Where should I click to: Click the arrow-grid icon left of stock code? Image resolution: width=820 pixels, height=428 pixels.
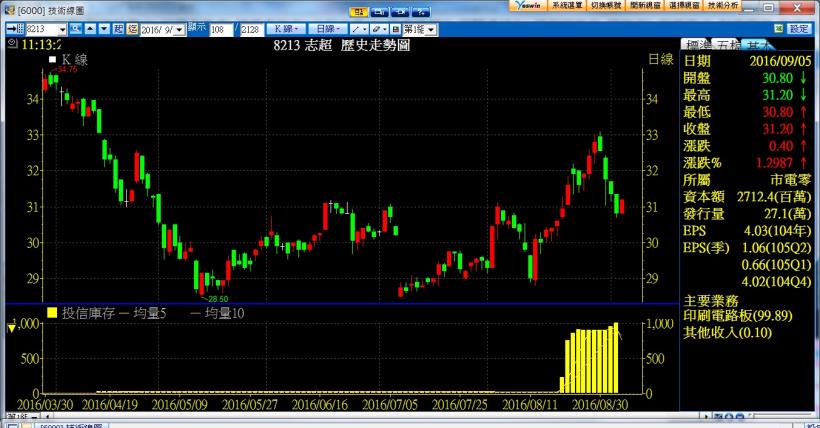pyautogui.click(x=13, y=29)
